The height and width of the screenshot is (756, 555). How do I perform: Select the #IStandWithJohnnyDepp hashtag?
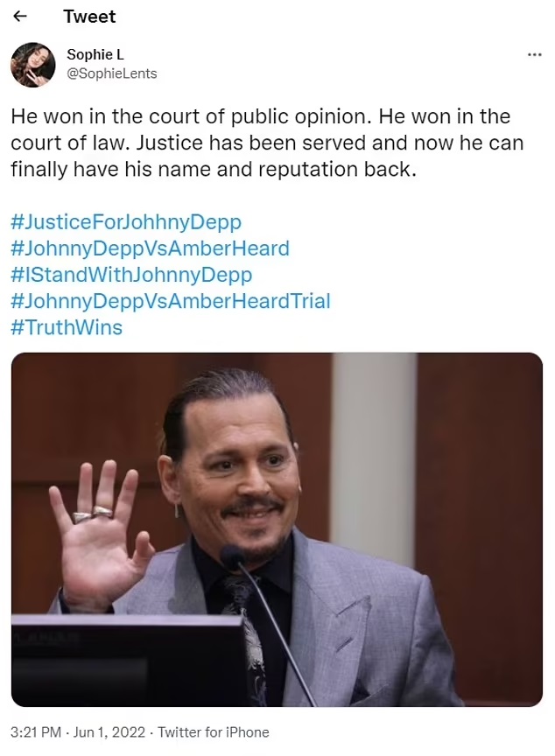(x=131, y=275)
